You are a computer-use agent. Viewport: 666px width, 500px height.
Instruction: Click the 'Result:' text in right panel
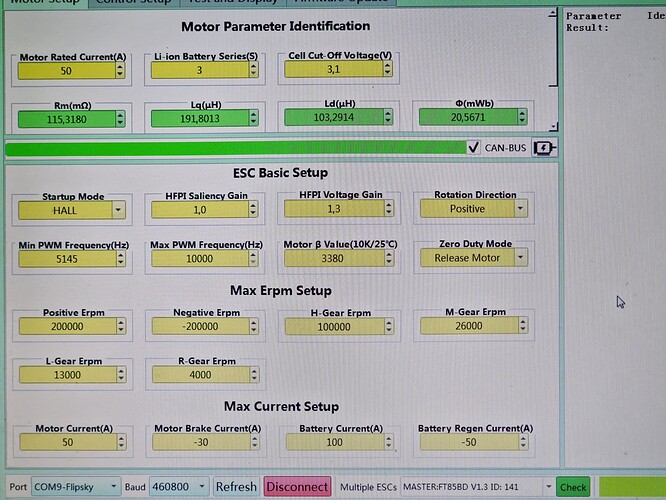point(587,28)
